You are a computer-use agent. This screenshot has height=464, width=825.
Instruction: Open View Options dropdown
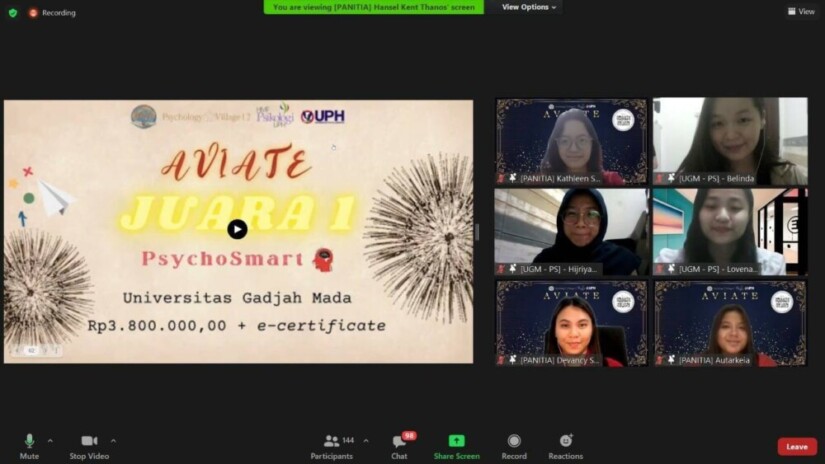[x=528, y=7]
